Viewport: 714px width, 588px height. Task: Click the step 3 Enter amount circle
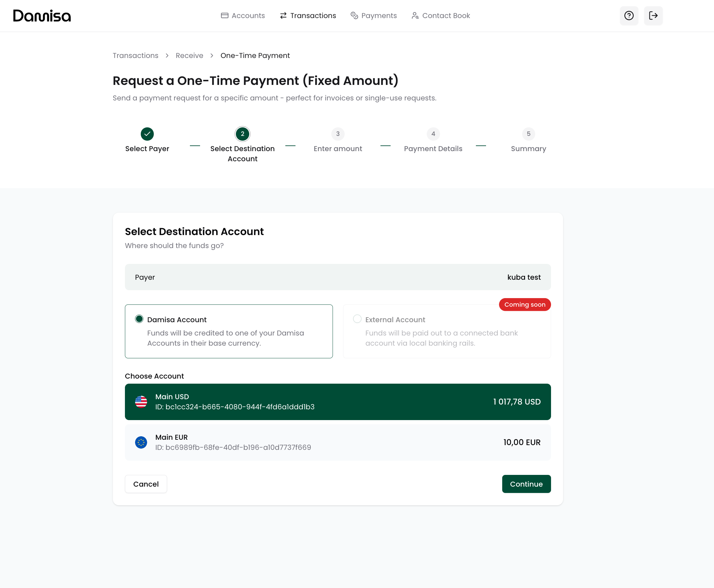click(x=338, y=134)
